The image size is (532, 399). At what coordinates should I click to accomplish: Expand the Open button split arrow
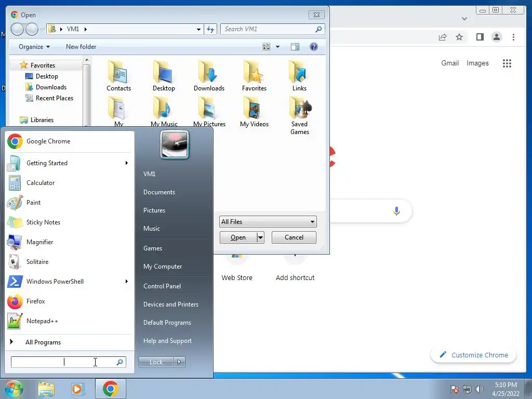(x=261, y=237)
